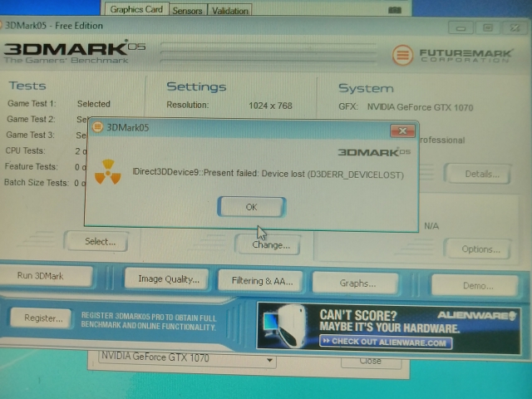Click 'Game Test 1:' label

(x=32, y=103)
